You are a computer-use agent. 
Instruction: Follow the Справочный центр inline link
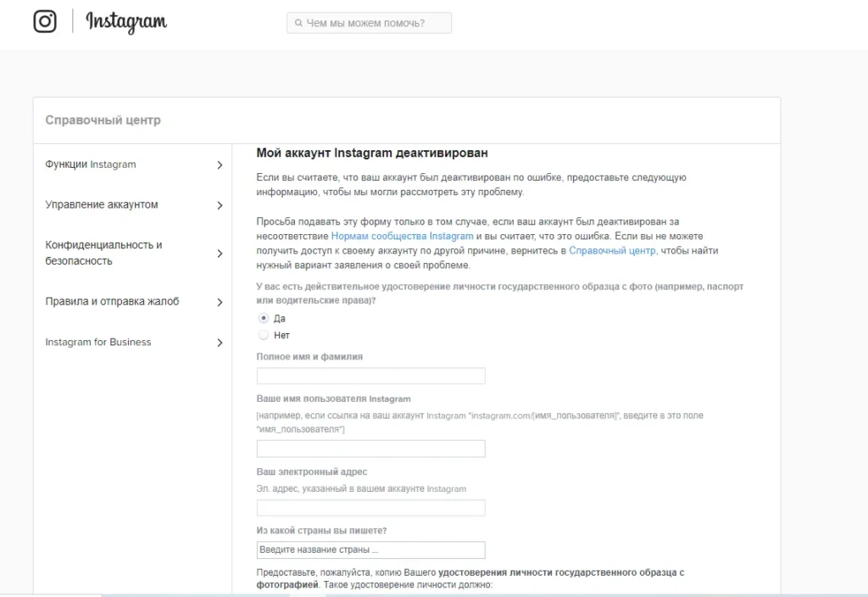click(612, 250)
